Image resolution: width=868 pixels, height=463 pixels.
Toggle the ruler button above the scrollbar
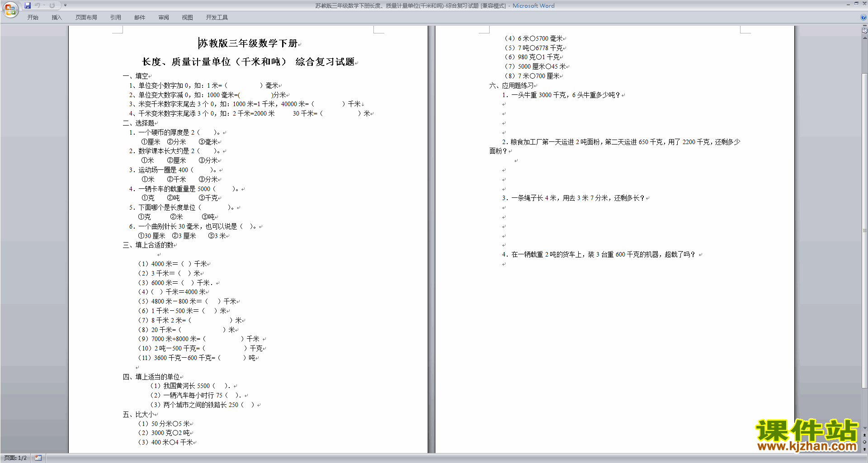click(x=864, y=31)
